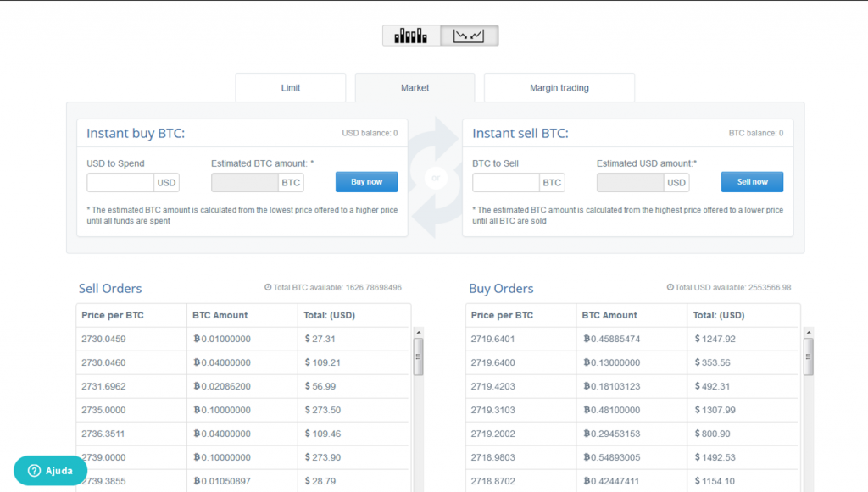
Task: Select buy order price 2719.3103
Action: point(493,410)
